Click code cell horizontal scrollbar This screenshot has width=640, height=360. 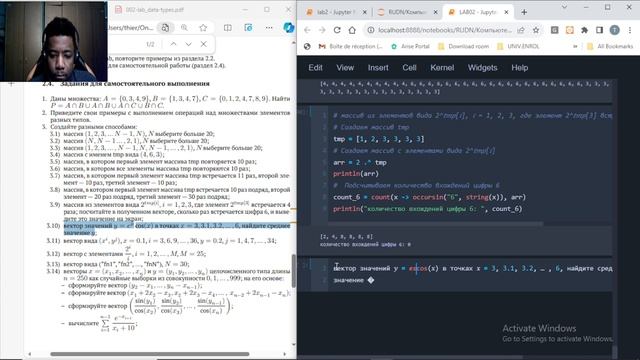436,224
